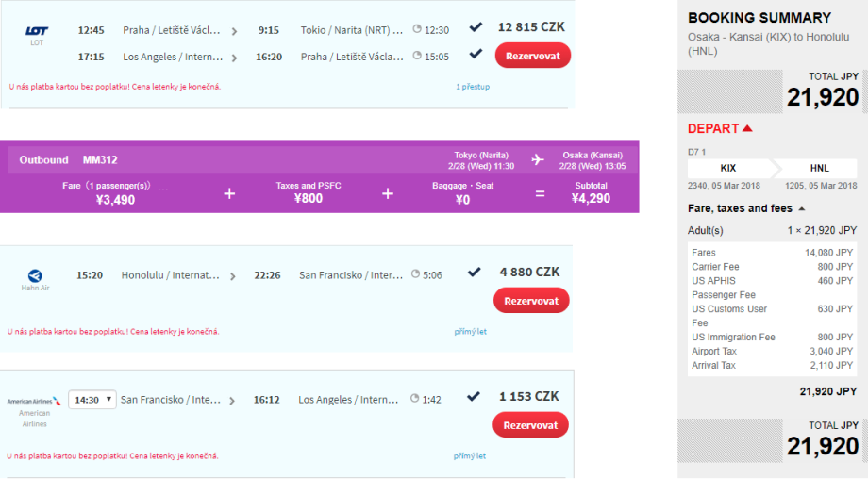Click the checkmark next to 1 153 CZK
Screen dimensions: 868x479
pyautogui.click(x=475, y=396)
